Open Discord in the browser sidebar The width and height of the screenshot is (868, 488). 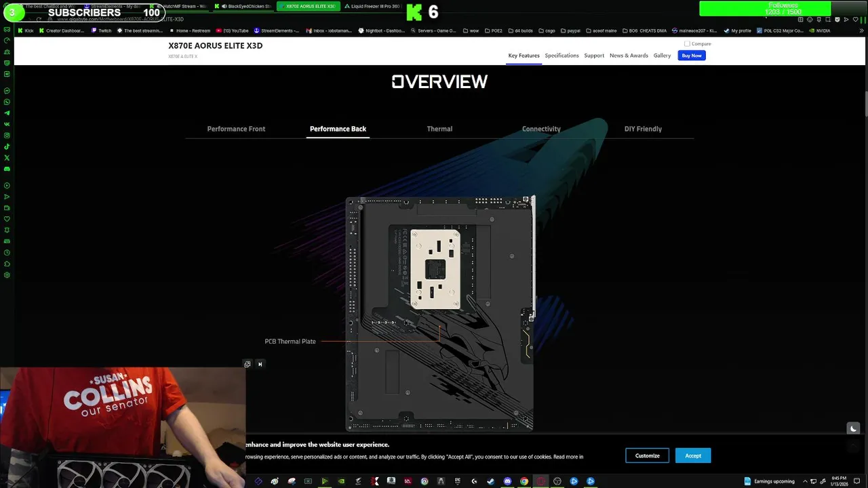point(7,169)
